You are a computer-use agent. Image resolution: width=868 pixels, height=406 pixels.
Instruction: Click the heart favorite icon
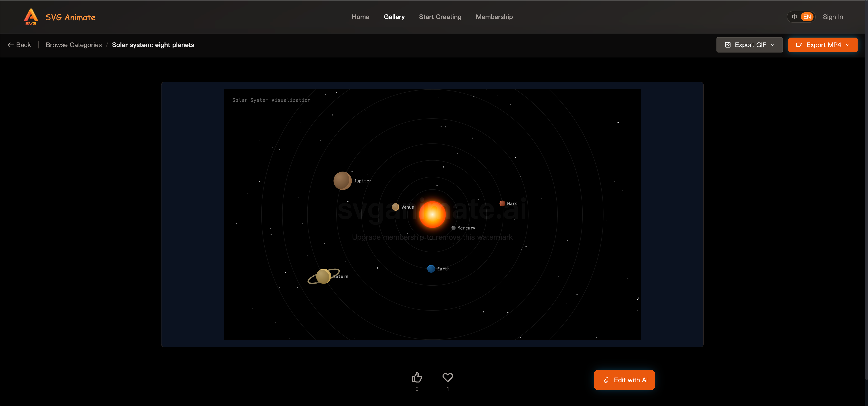point(448,378)
